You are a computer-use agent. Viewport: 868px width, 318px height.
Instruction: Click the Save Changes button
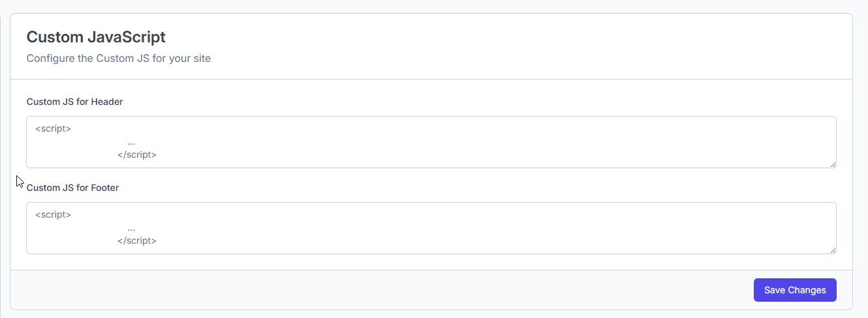click(794, 290)
